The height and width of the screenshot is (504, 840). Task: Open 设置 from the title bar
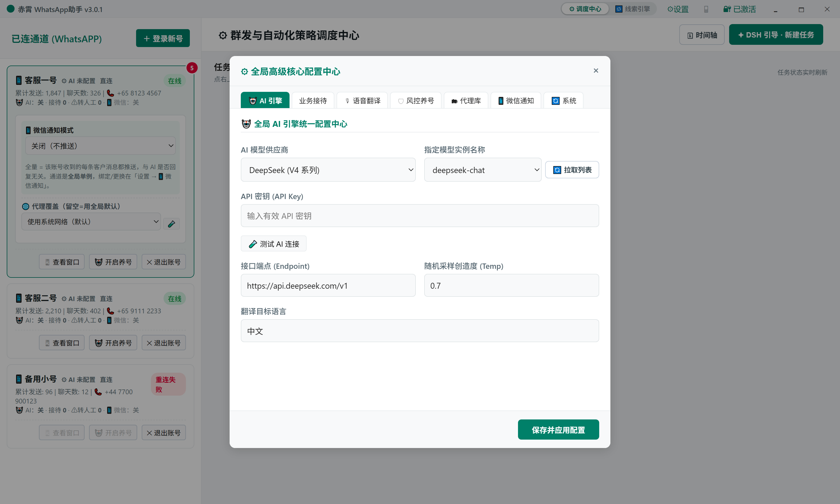(678, 9)
